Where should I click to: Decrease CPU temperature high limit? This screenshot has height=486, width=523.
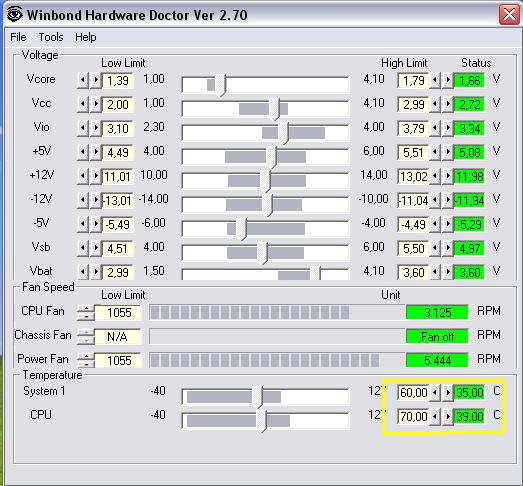pyautogui.click(x=435, y=417)
